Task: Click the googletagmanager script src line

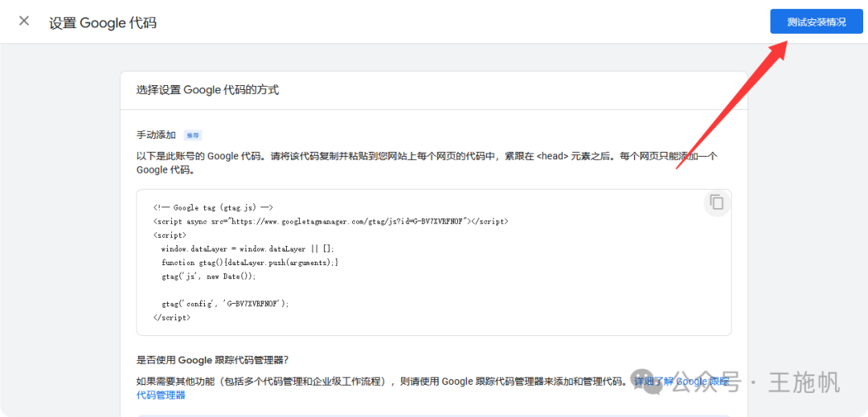Action: 330,221
